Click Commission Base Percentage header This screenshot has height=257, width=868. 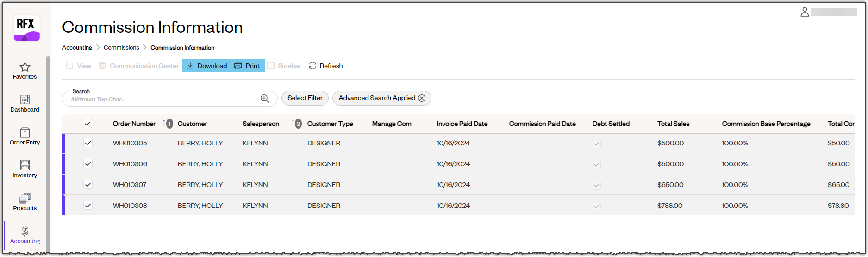click(766, 124)
